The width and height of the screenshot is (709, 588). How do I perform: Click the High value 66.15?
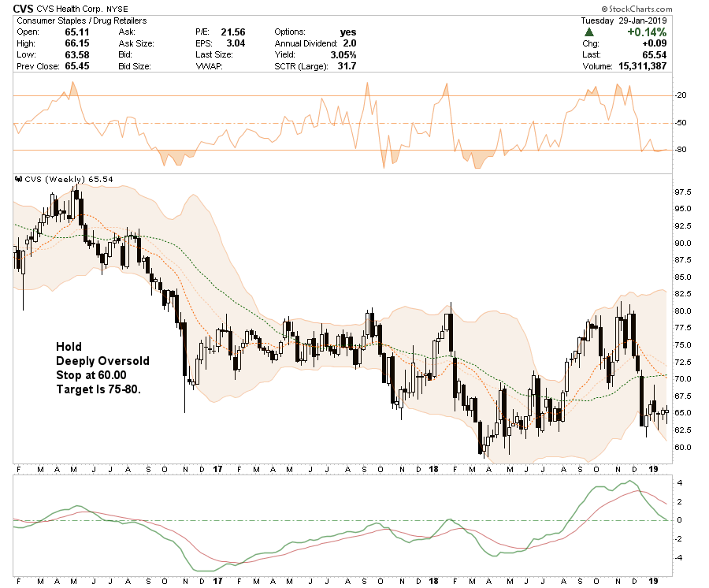77,43
